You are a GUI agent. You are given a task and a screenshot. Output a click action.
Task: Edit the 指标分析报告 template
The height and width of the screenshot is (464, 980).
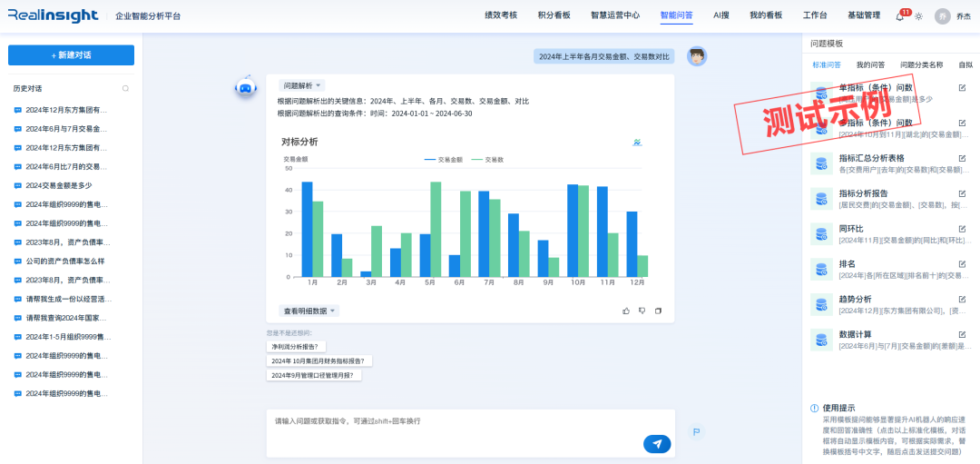(x=962, y=193)
